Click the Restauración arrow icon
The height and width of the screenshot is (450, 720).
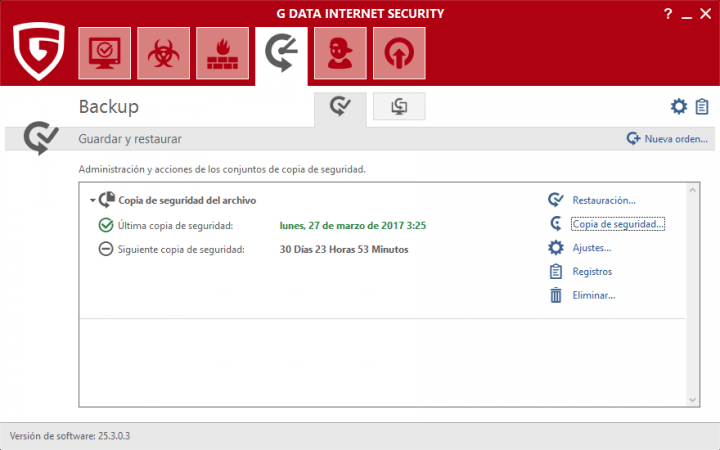tap(556, 200)
